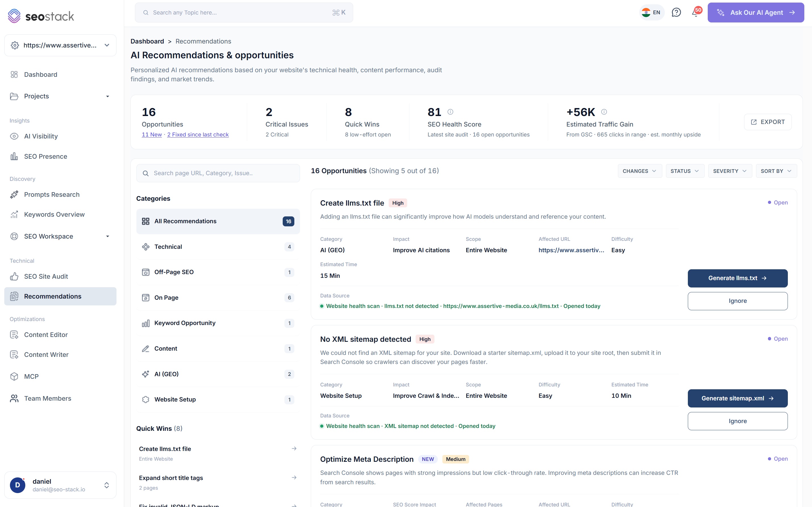Select the On Page category

(x=218, y=298)
